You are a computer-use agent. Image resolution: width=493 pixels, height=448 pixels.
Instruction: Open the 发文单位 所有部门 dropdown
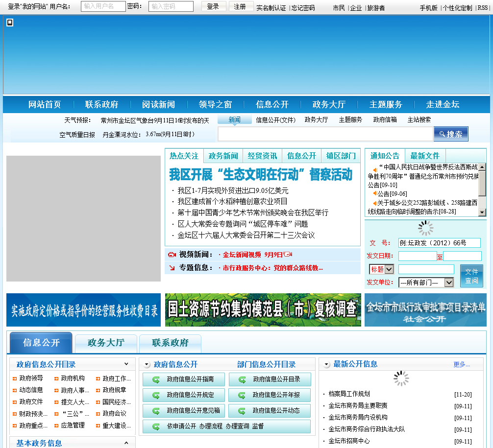426,283
